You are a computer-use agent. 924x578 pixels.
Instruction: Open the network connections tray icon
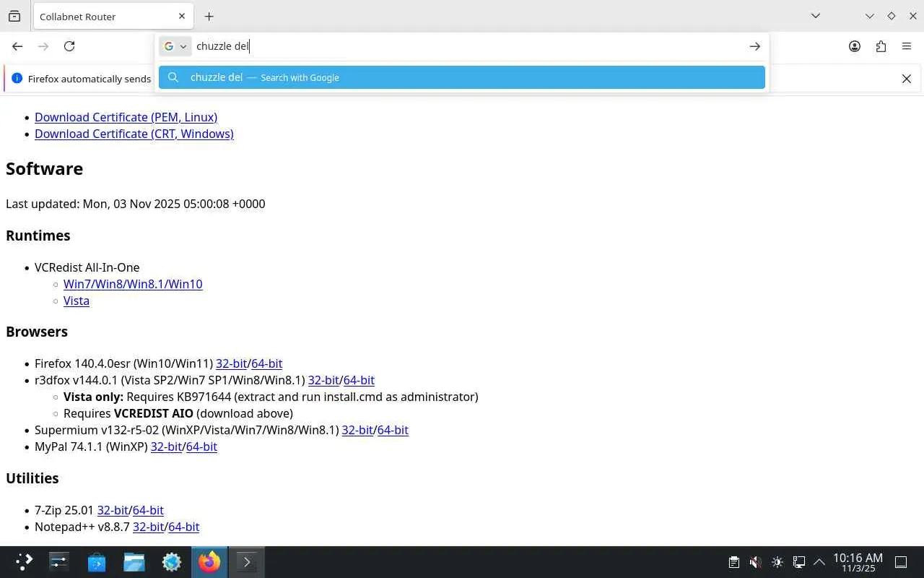[798, 561]
